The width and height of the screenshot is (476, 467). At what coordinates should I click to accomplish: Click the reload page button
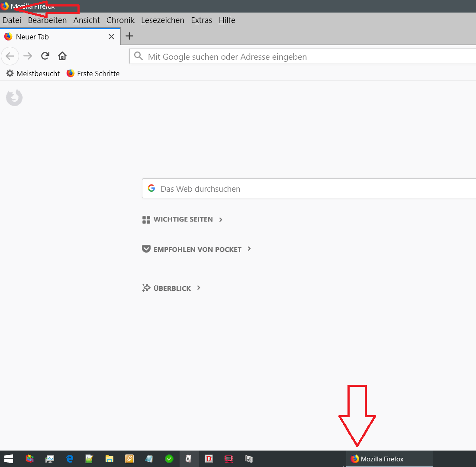pos(45,56)
